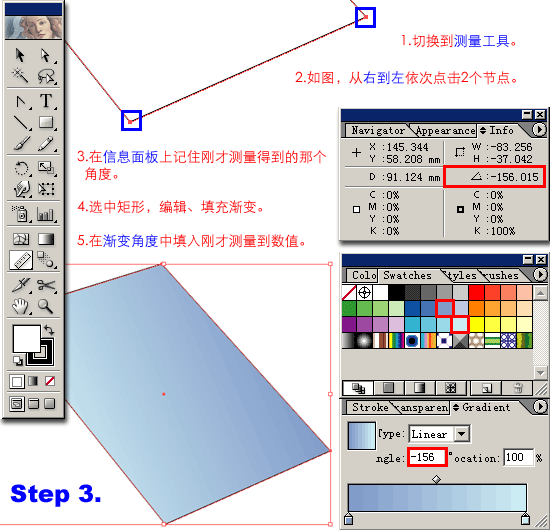Select the Type tool

click(x=46, y=101)
